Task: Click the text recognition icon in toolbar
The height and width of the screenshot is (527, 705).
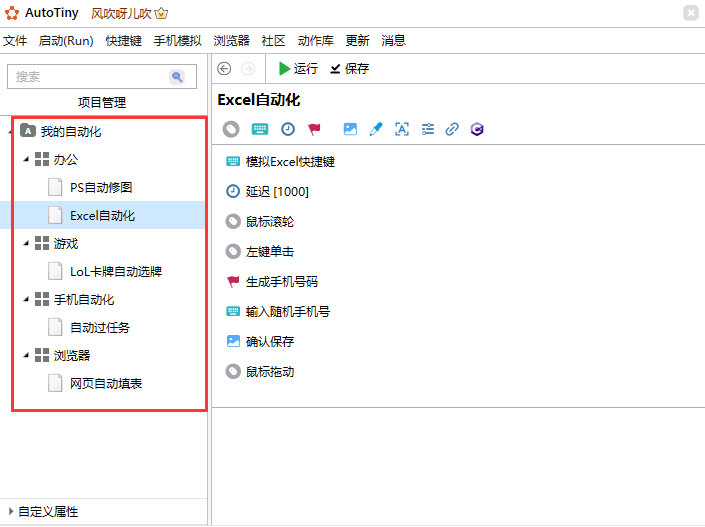Action: pos(402,129)
